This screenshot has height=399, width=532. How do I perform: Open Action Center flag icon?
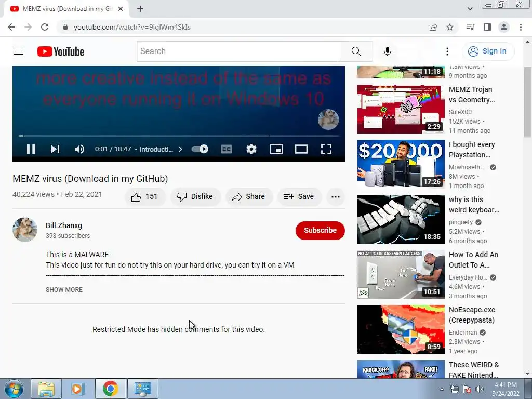(467, 389)
